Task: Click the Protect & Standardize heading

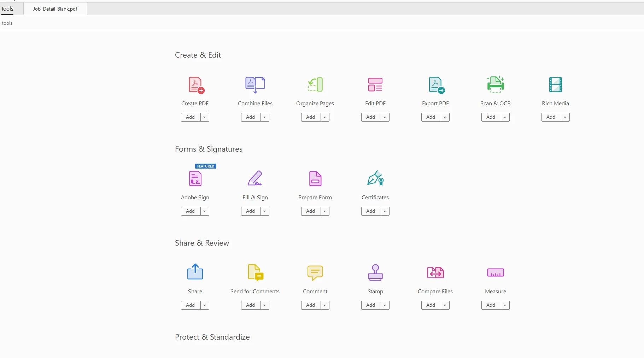Action: 212,337
